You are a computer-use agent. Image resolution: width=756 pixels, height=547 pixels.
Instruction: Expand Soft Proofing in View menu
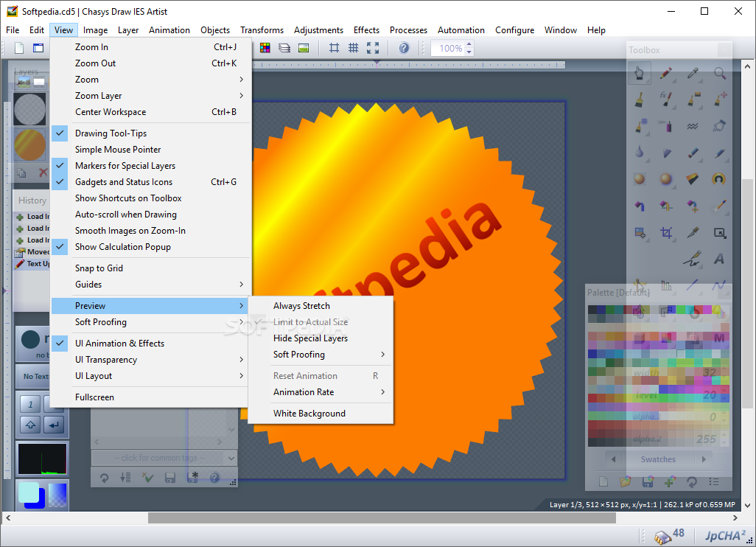(151, 321)
